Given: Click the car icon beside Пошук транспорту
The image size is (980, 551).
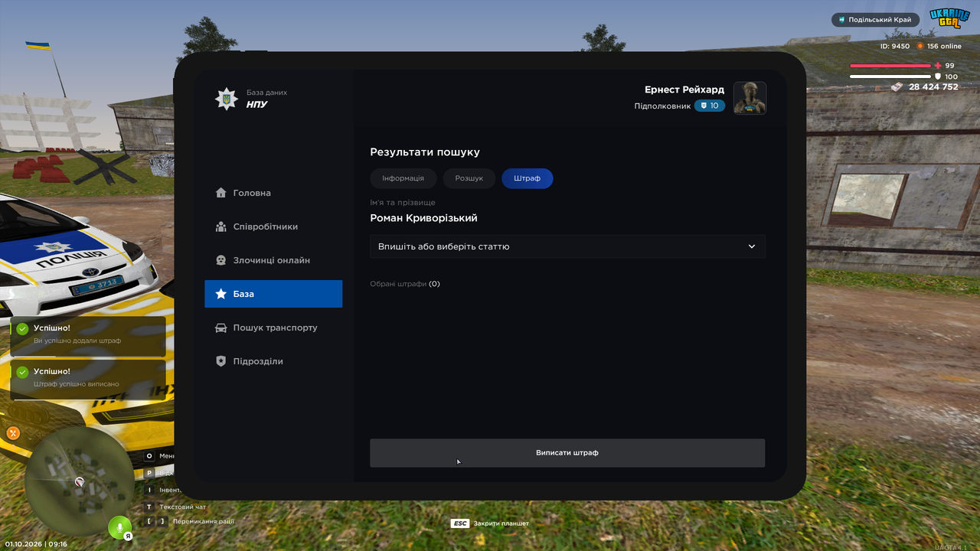Looking at the screenshot, I should tap(220, 328).
